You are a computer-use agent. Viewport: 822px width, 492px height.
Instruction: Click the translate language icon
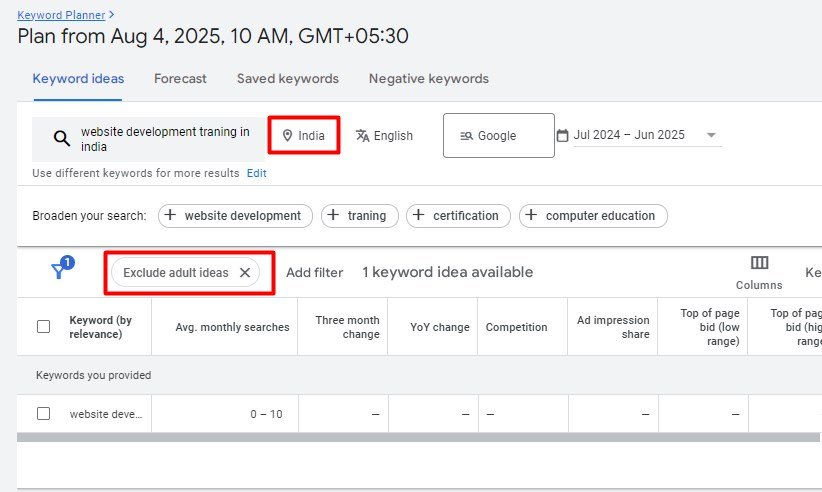coord(362,136)
